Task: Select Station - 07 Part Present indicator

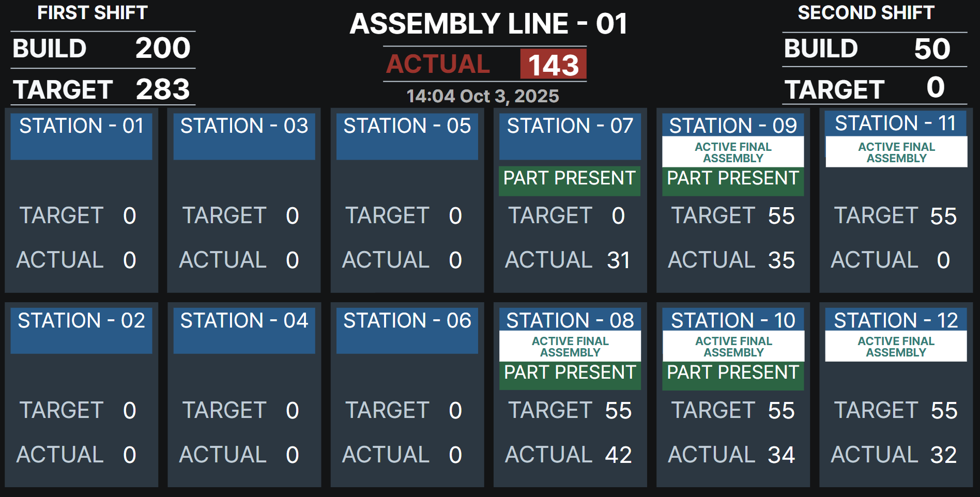Action: point(569,179)
